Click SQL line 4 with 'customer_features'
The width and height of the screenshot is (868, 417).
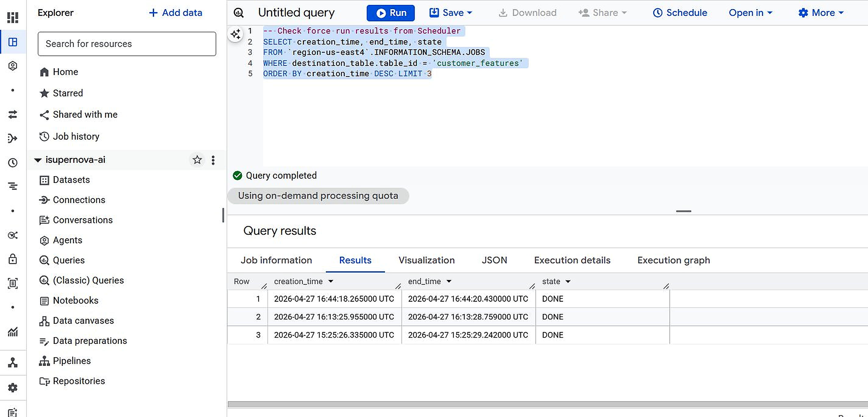[x=393, y=63]
